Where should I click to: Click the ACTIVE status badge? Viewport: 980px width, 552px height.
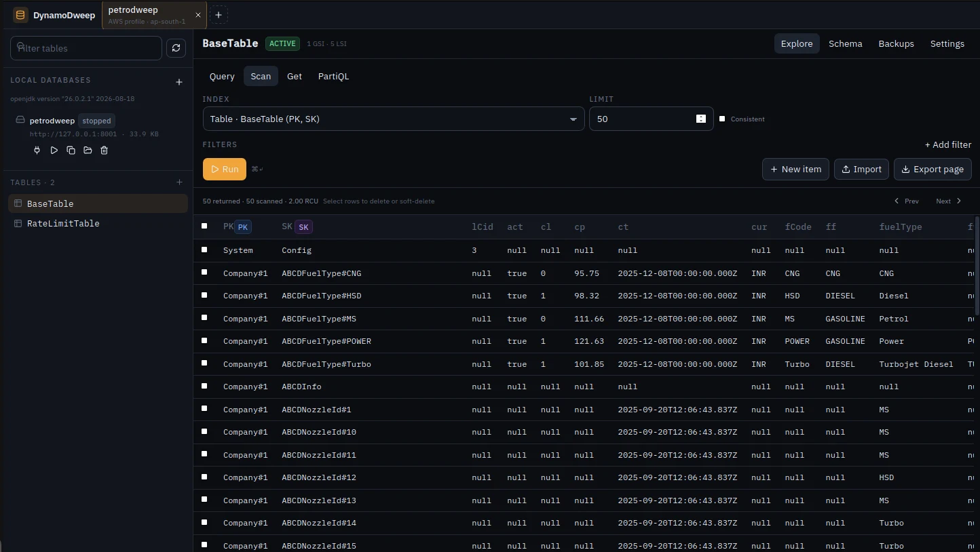282,43
